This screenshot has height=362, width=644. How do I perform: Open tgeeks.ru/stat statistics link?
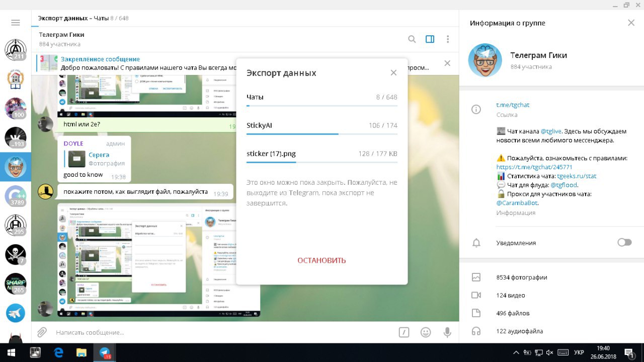[x=577, y=176]
